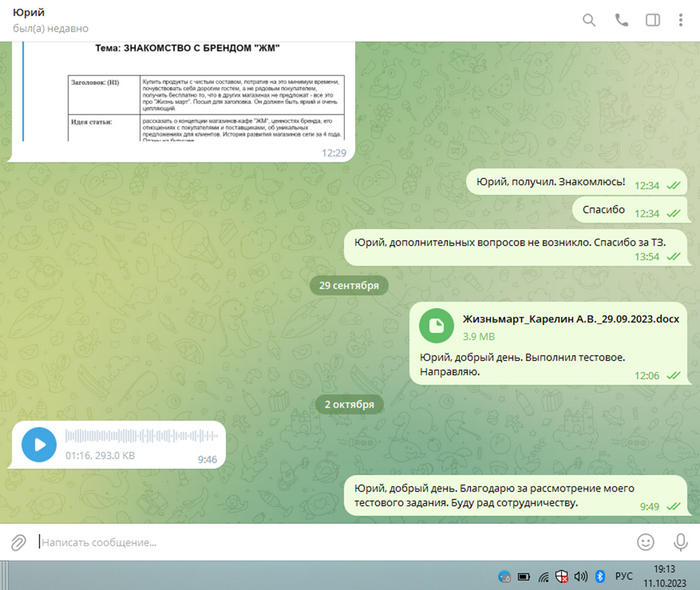The height and width of the screenshot is (590, 700).
Task: Select message 'дополнительных вопросов не возникло'
Action: pyautogui.click(x=515, y=248)
